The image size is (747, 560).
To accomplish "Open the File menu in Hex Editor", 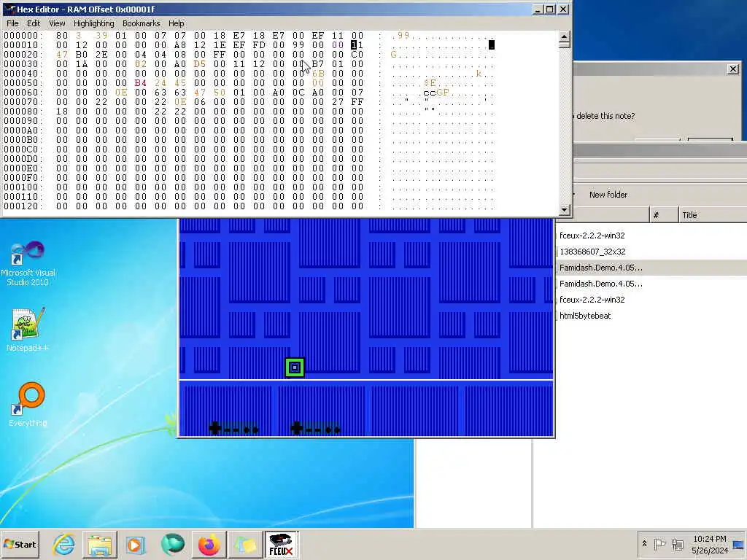I will 13,23.
